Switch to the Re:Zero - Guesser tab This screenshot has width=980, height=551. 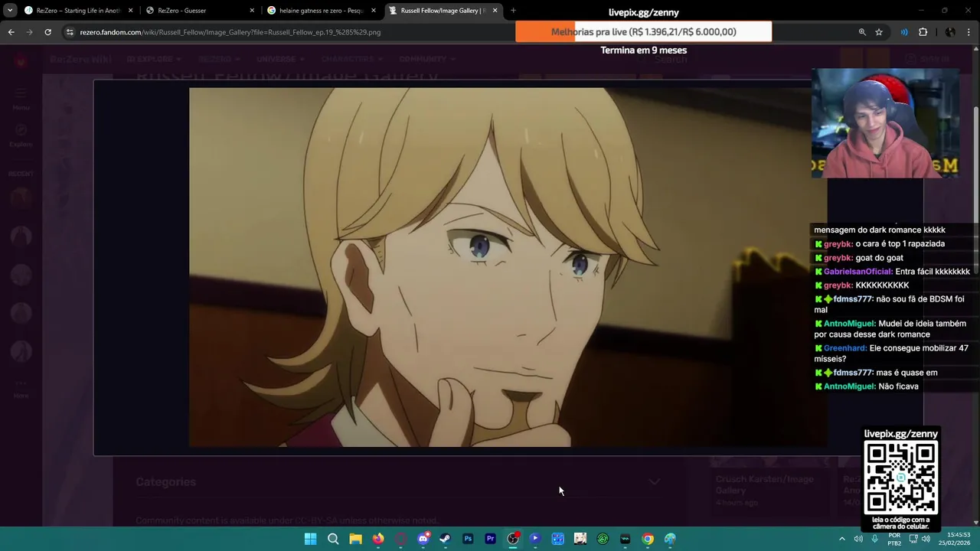[199, 11]
